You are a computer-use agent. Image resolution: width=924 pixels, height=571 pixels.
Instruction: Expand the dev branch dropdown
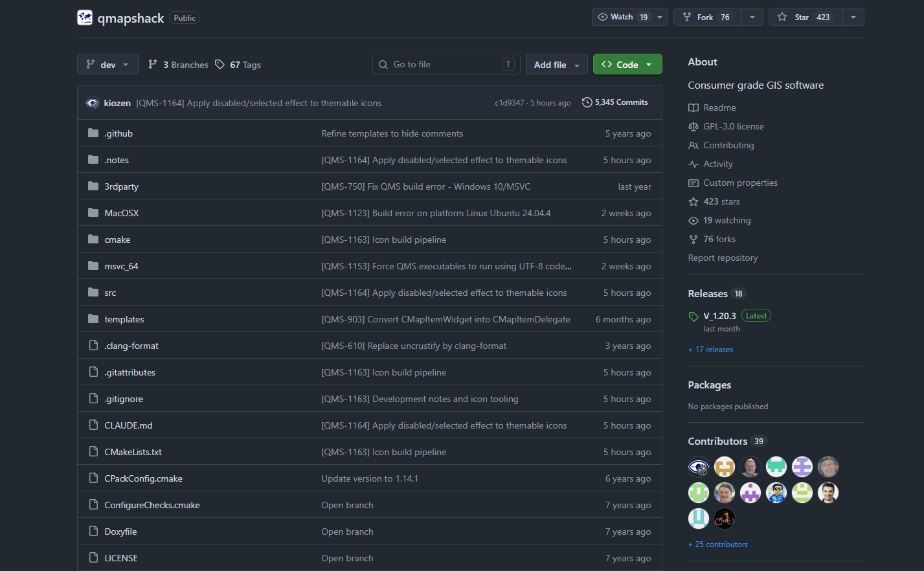(108, 64)
